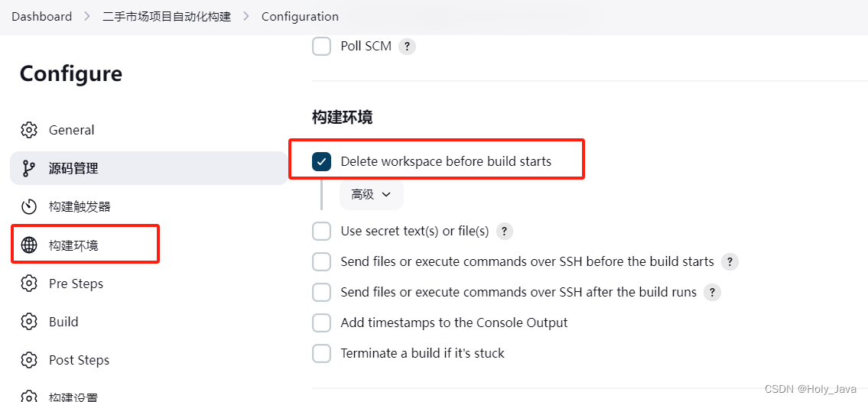Click the General gear icon in sidebar
Viewport: 868px width, 402px height.
(29, 130)
